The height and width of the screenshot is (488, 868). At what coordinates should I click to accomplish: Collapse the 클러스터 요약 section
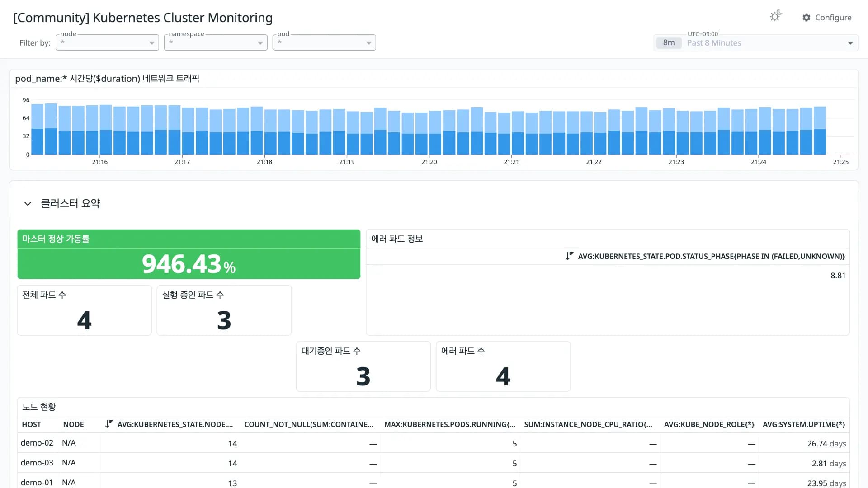click(x=28, y=204)
